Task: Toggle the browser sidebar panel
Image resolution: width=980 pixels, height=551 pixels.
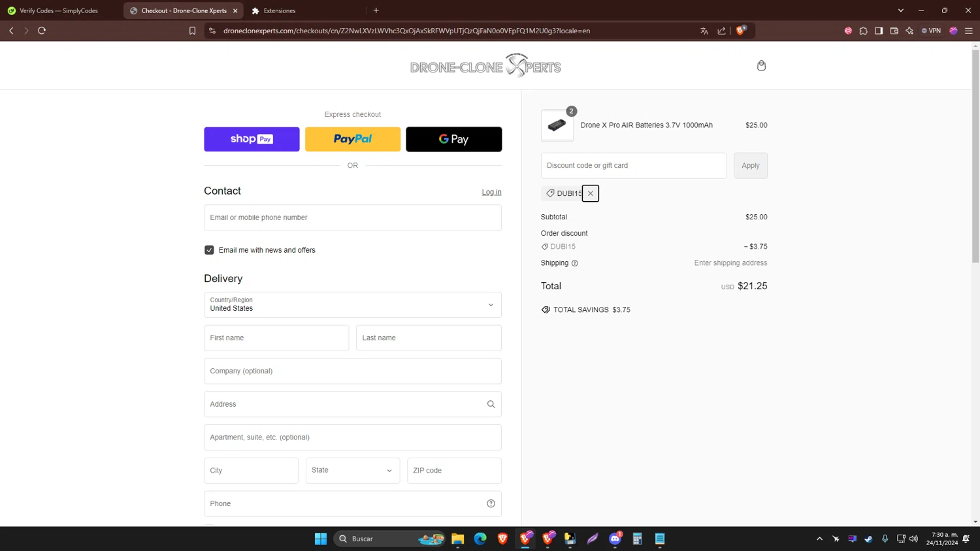Action: coord(879,31)
